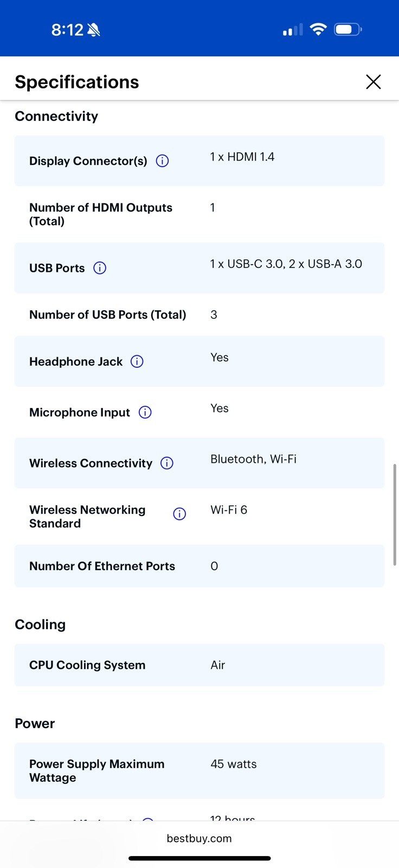This screenshot has width=399, height=868.
Task: Tap the CPU Cooling System row
Action: (x=200, y=665)
